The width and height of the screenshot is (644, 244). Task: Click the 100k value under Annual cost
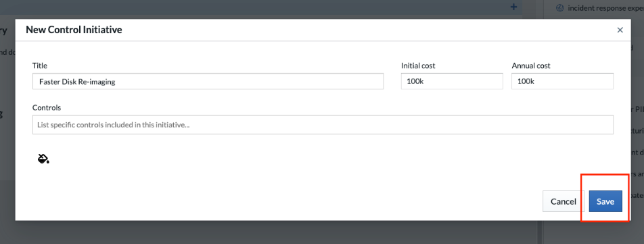(526, 81)
